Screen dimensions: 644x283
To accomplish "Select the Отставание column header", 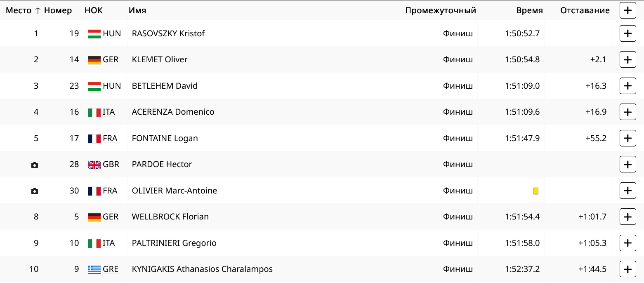I will coord(585,10).
